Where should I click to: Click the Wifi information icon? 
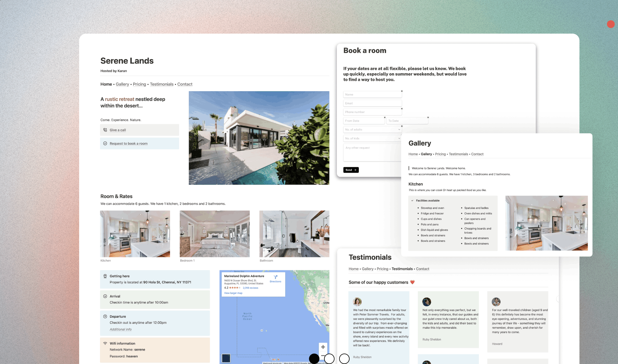(105, 343)
